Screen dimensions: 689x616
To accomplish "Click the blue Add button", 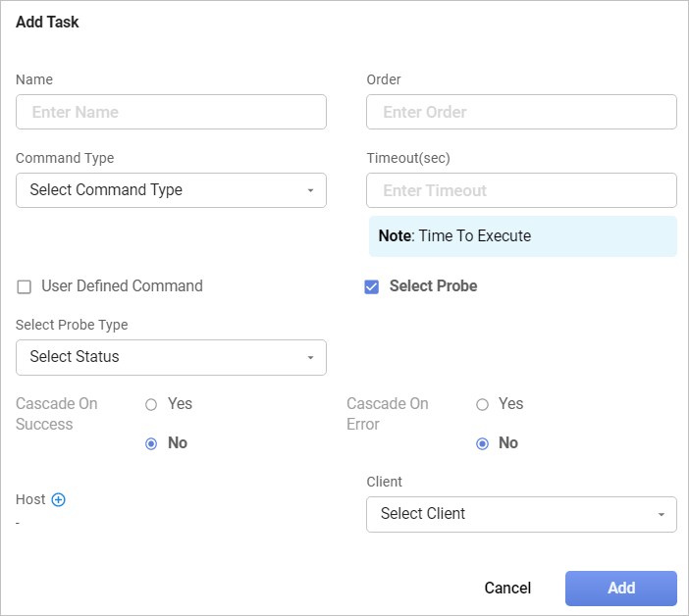I will [x=620, y=588].
